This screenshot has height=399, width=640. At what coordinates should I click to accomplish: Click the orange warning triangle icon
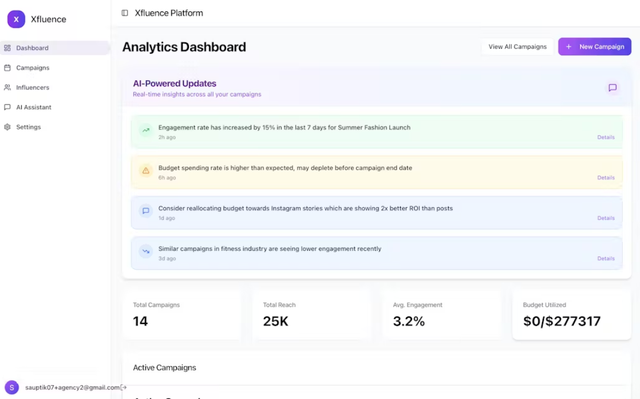146,171
